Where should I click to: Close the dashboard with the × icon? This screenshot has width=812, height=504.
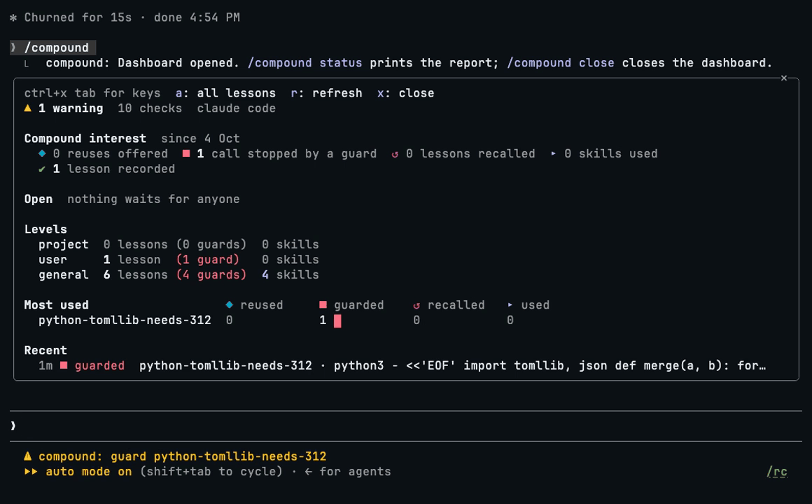point(783,78)
